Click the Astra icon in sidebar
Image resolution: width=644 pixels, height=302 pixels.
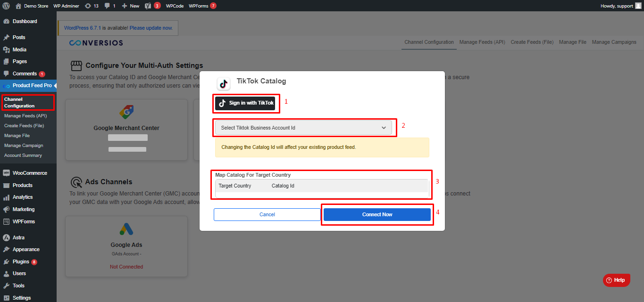tap(7, 237)
